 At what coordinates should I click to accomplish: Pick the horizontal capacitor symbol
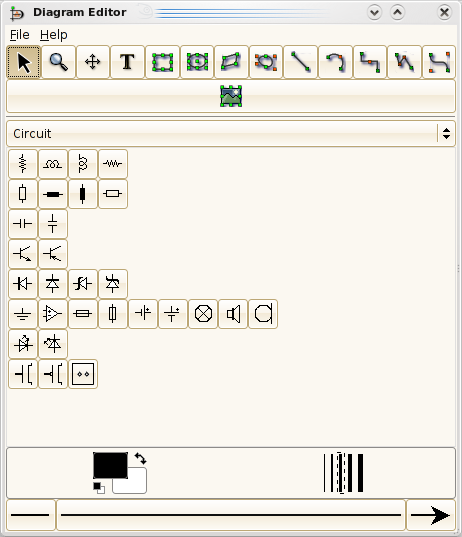point(23,224)
